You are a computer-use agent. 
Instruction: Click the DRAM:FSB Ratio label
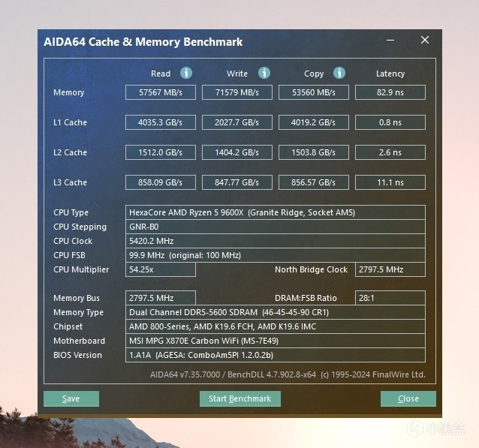(x=306, y=298)
